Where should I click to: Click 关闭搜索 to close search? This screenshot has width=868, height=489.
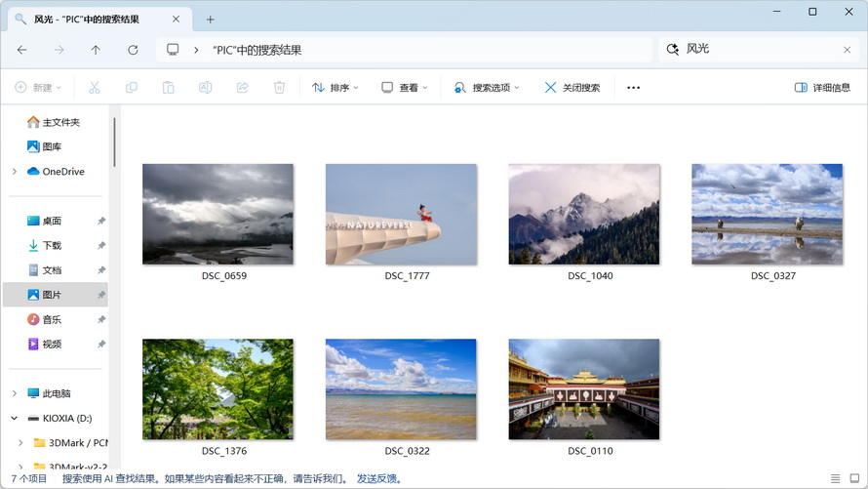[572, 88]
